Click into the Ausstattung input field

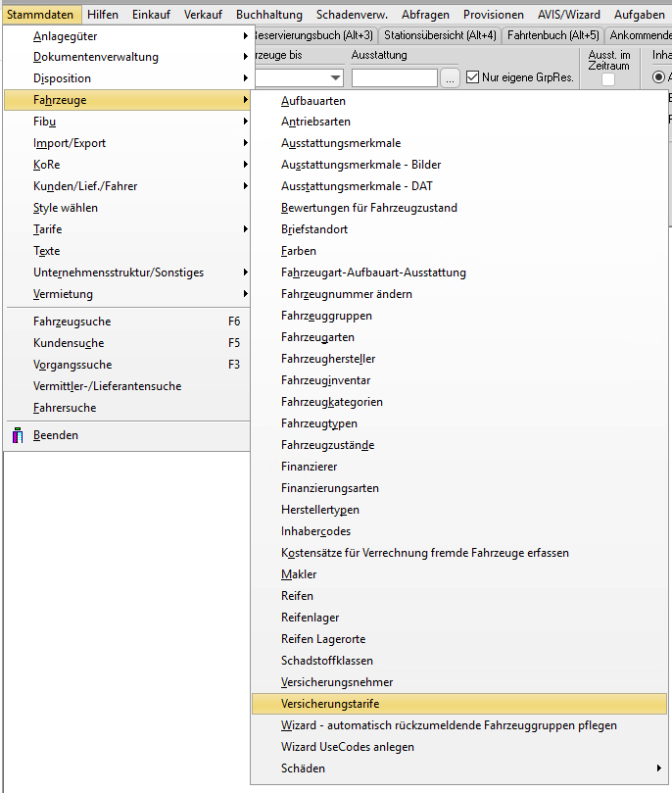point(394,78)
